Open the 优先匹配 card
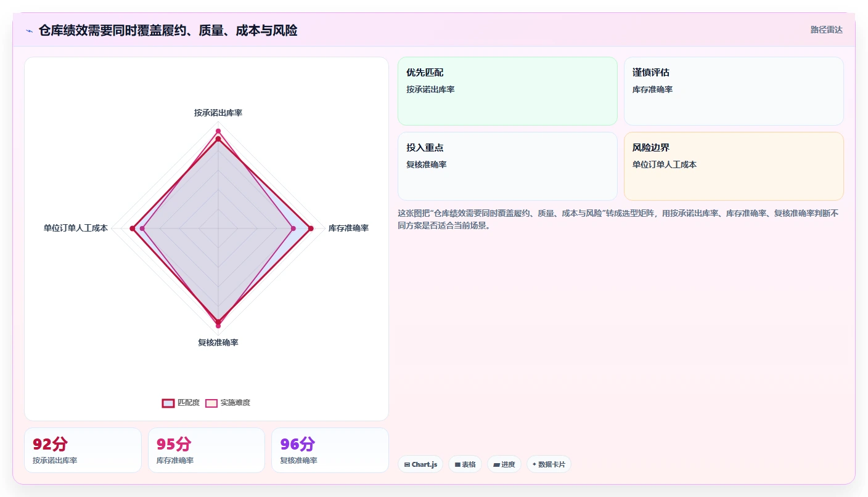This screenshot has height=497, width=868. (x=507, y=91)
